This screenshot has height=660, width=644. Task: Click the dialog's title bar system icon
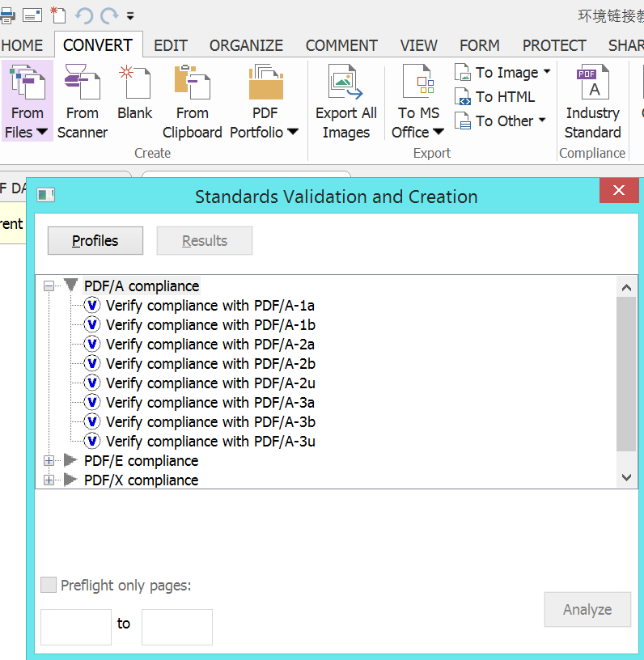(45, 195)
